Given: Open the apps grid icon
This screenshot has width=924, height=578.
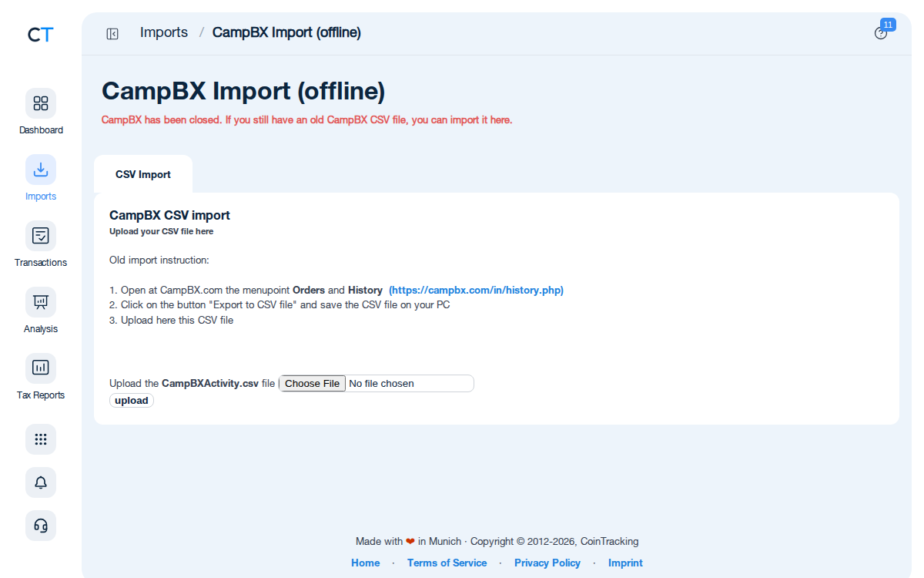Looking at the screenshot, I should coord(41,439).
